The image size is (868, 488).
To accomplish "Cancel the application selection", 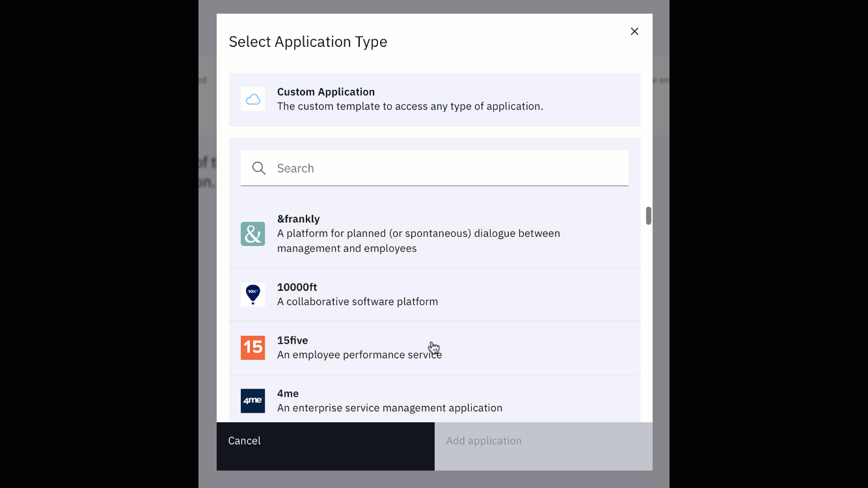I will coord(325,446).
